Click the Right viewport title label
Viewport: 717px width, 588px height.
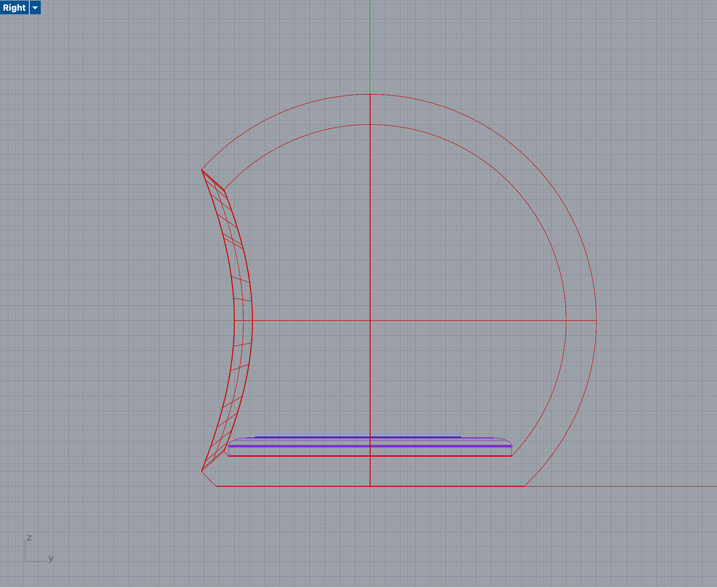(x=14, y=7)
